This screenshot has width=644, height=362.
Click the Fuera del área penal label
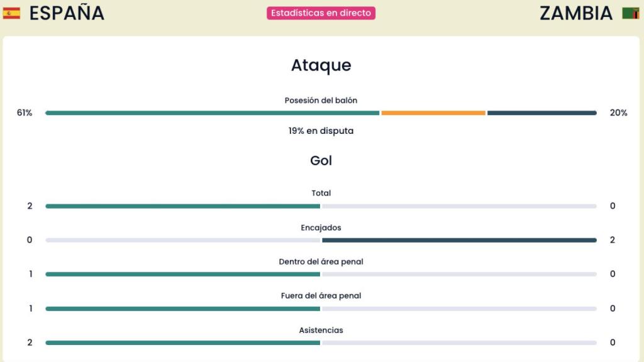point(321,296)
